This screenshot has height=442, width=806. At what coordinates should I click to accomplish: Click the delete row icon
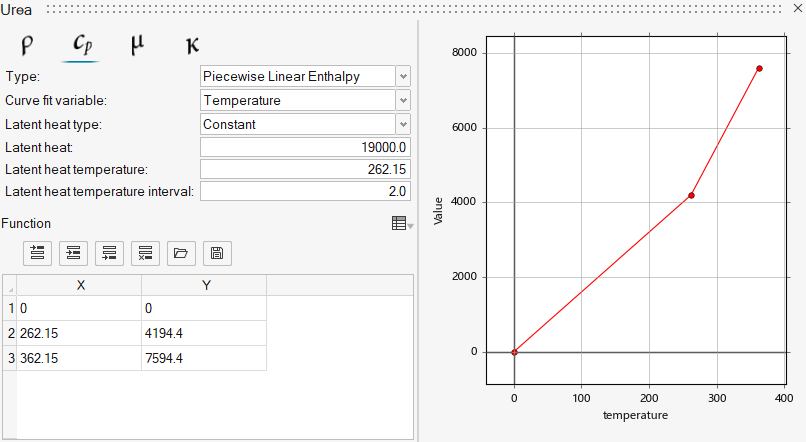[146, 253]
